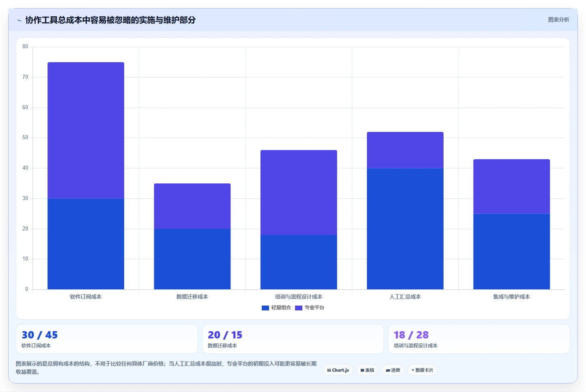Click the chart icon beside the title
586x392 pixels.
[19, 20]
